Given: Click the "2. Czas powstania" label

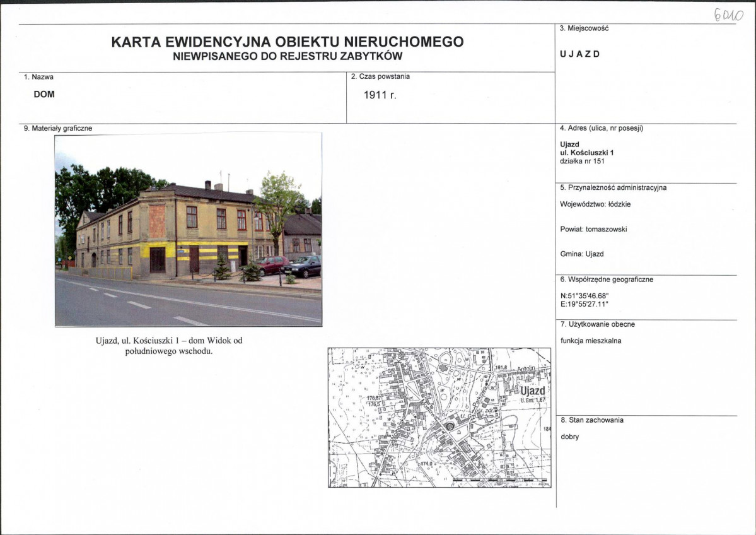Looking at the screenshot, I should pyautogui.click(x=380, y=77).
